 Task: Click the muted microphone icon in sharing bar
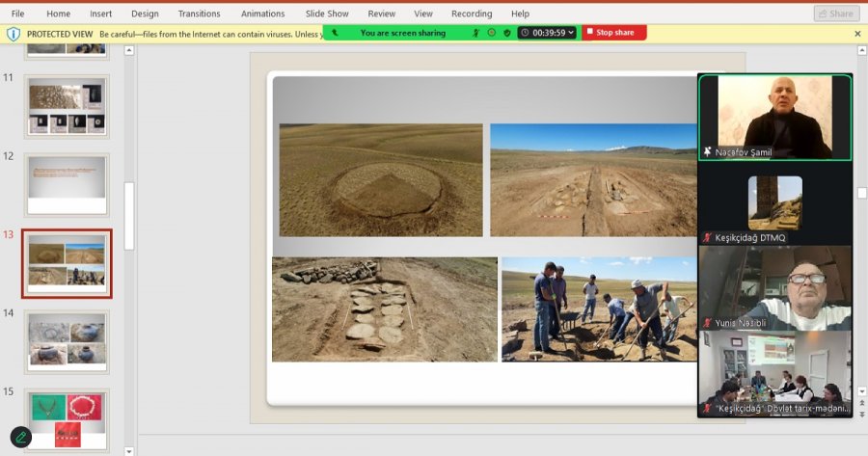pos(475,33)
